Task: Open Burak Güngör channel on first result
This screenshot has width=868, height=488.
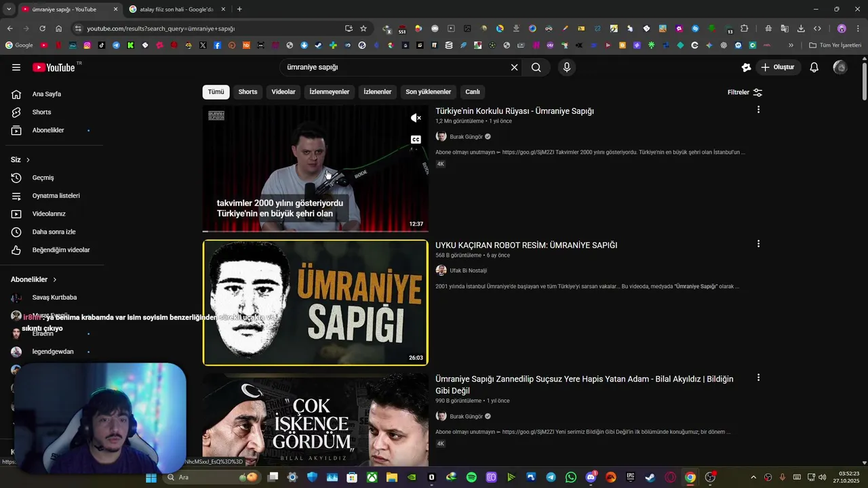Action: click(x=466, y=137)
